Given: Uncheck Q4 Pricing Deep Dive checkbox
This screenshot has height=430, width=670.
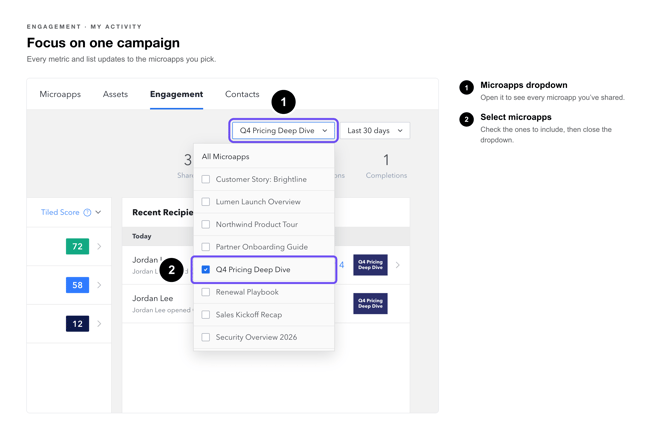Looking at the screenshot, I should (206, 269).
